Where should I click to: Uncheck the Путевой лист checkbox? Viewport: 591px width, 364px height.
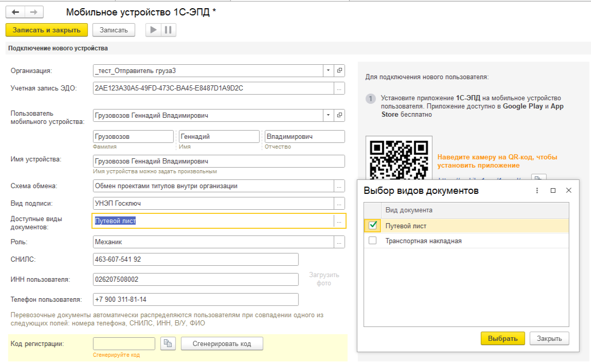(373, 226)
